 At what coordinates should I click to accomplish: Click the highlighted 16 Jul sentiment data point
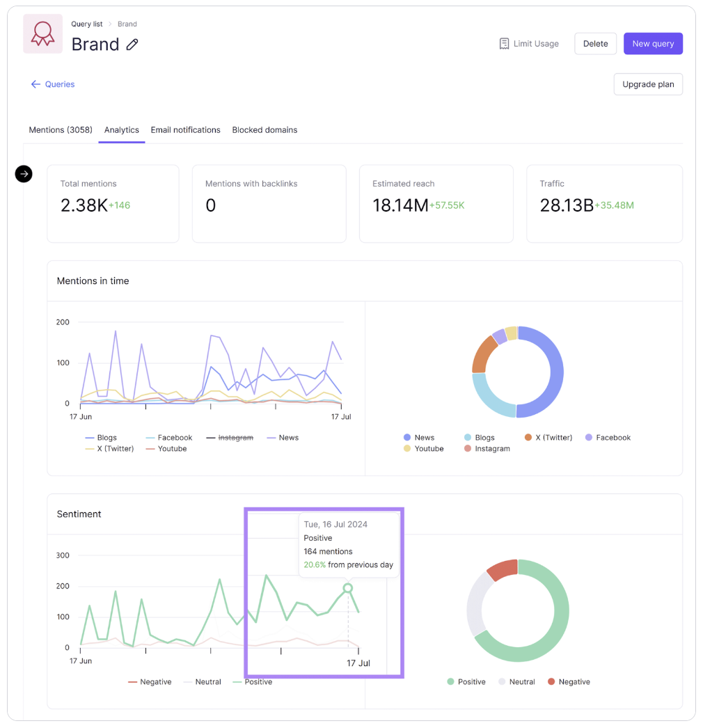coord(348,588)
